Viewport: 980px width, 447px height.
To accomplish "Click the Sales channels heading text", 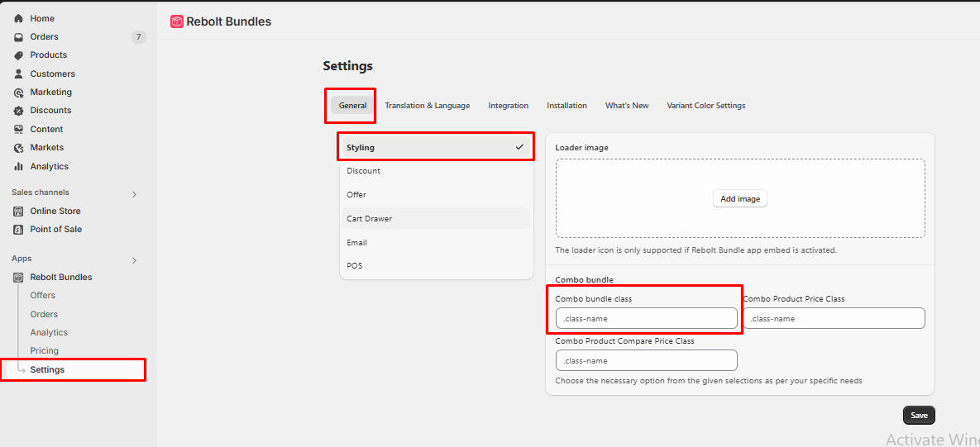I will (x=41, y=193).
